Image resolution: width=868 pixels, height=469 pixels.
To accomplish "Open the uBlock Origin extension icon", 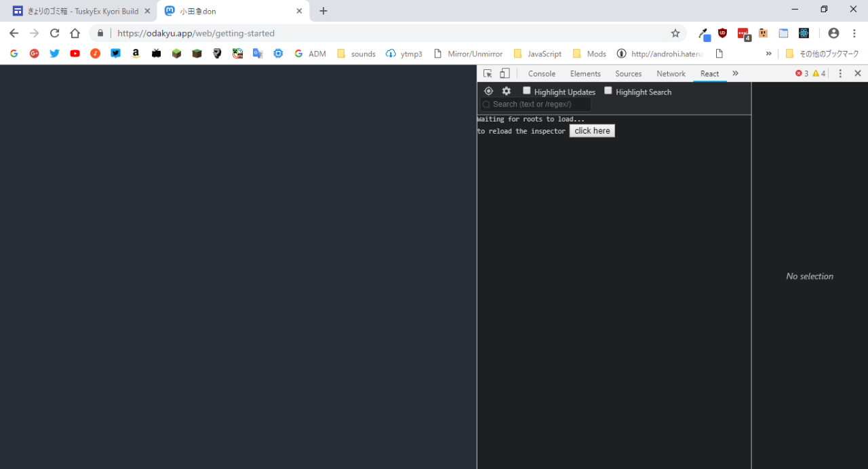I will (x=722, y=33).
